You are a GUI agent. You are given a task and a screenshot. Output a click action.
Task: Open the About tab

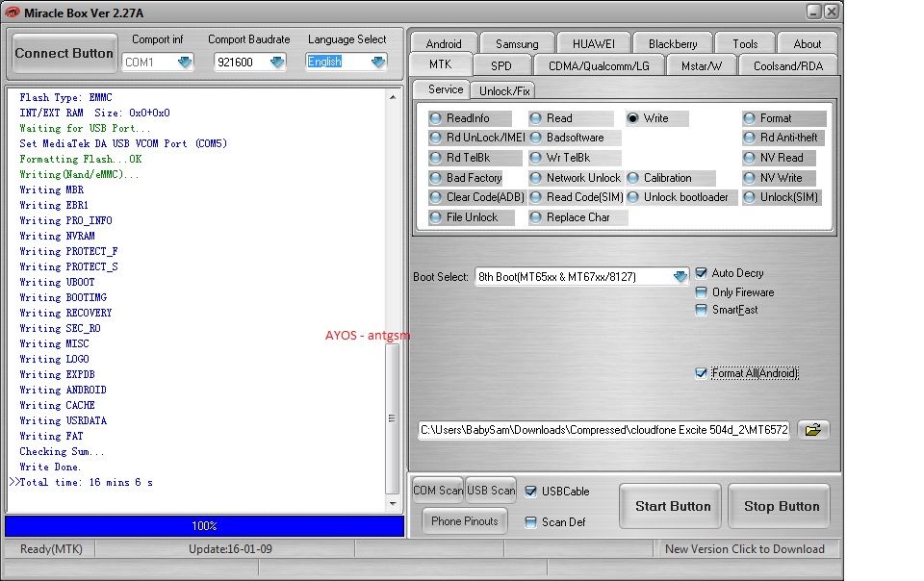tap(808, 43)
